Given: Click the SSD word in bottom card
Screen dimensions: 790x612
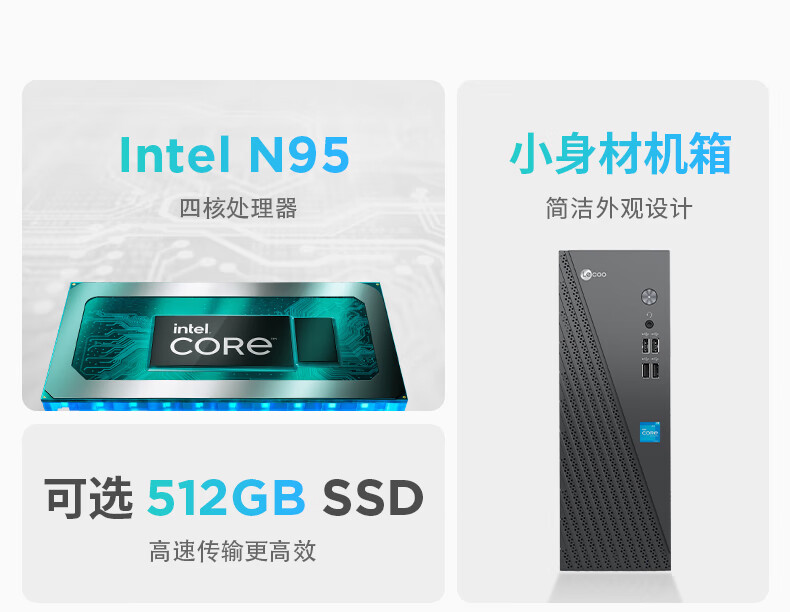Looking at the screenshot, I should point(373,498).
